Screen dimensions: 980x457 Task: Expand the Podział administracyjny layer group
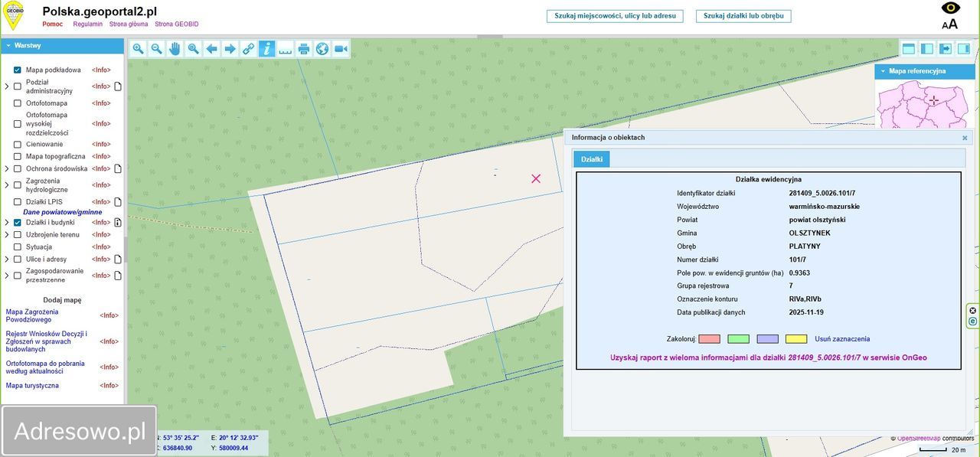[7, 87]
